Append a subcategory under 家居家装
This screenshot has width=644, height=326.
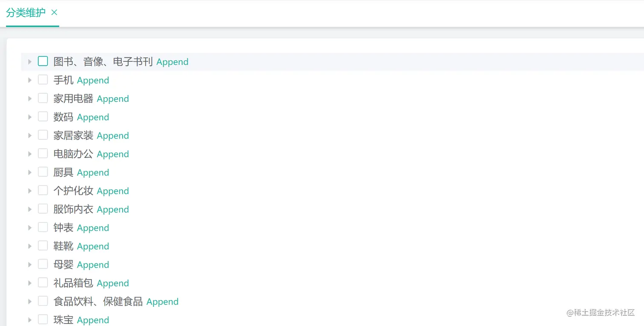[x=113, y=136]
